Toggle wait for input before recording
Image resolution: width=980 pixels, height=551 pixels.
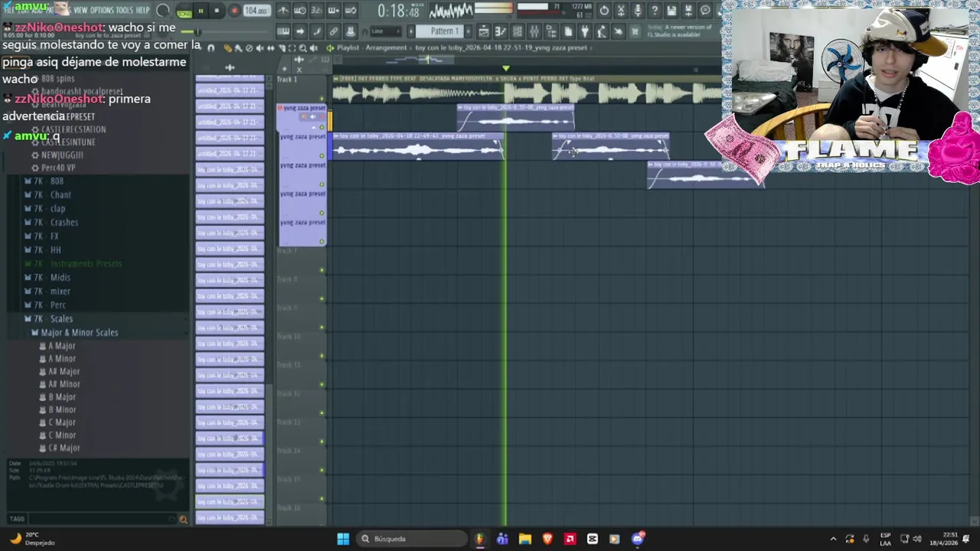coord(299,11)
